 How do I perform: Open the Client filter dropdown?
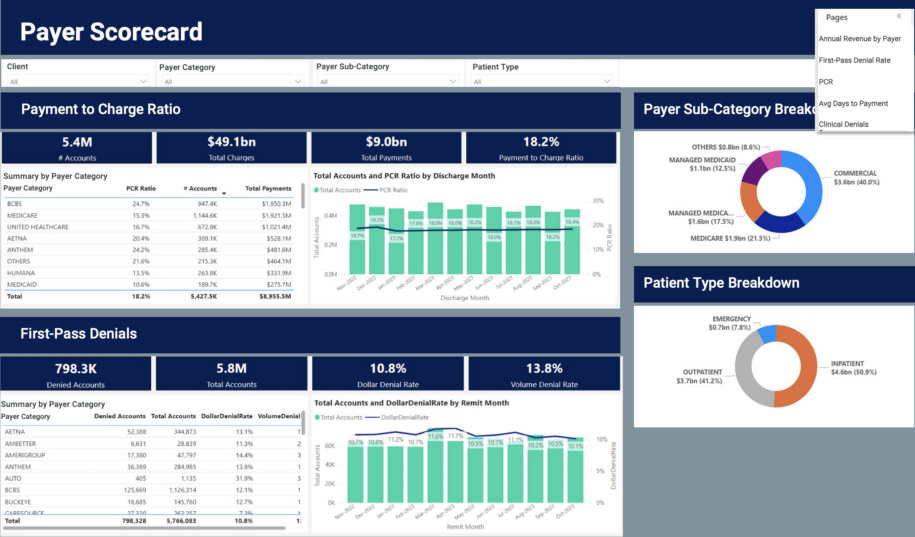[77, 81]
